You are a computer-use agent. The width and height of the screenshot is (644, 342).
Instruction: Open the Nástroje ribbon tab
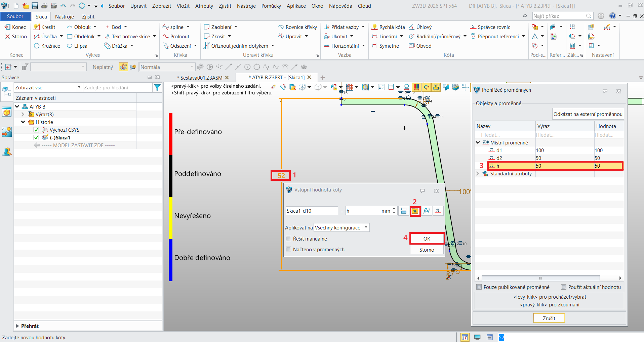click(65, 16)
